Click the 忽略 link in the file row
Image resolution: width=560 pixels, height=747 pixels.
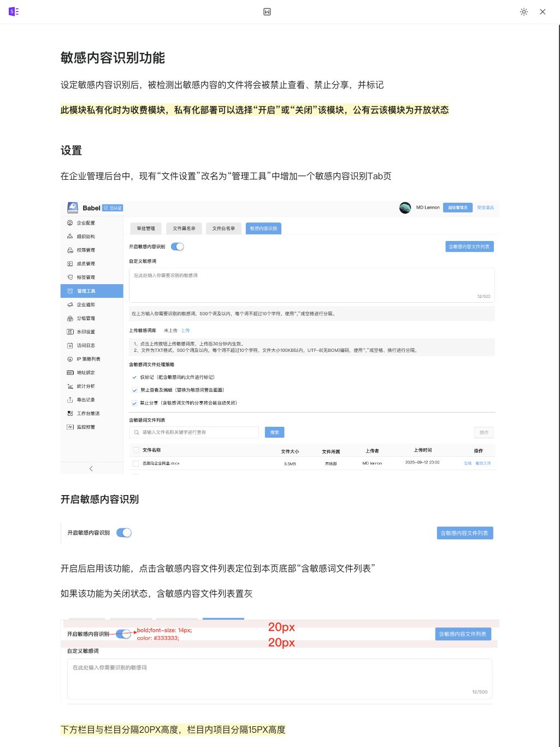[x=468, y=463]
